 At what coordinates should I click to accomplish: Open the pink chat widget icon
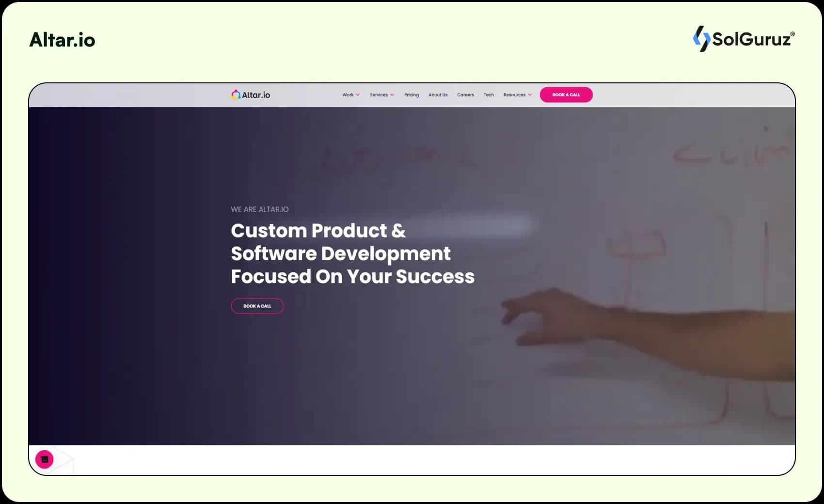pyautogui.click(x=45, y=459)
